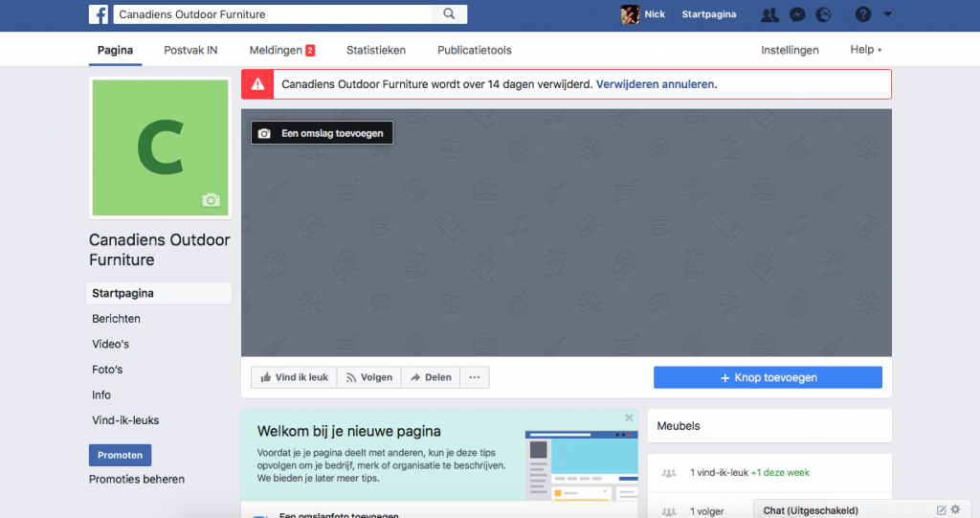Select Info in the sidebar
This screenshot has height=518, width=980.
click(101, 395)
